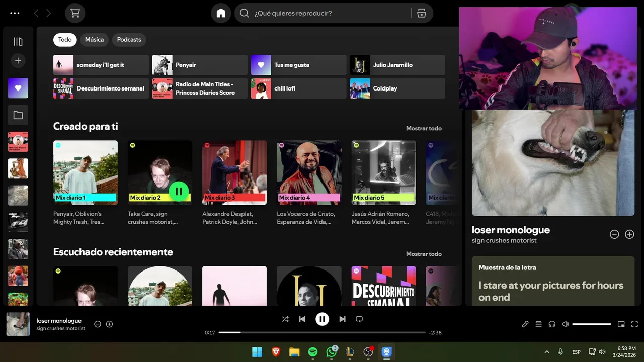Open Brave browser from taskbar

click(276, 352)
